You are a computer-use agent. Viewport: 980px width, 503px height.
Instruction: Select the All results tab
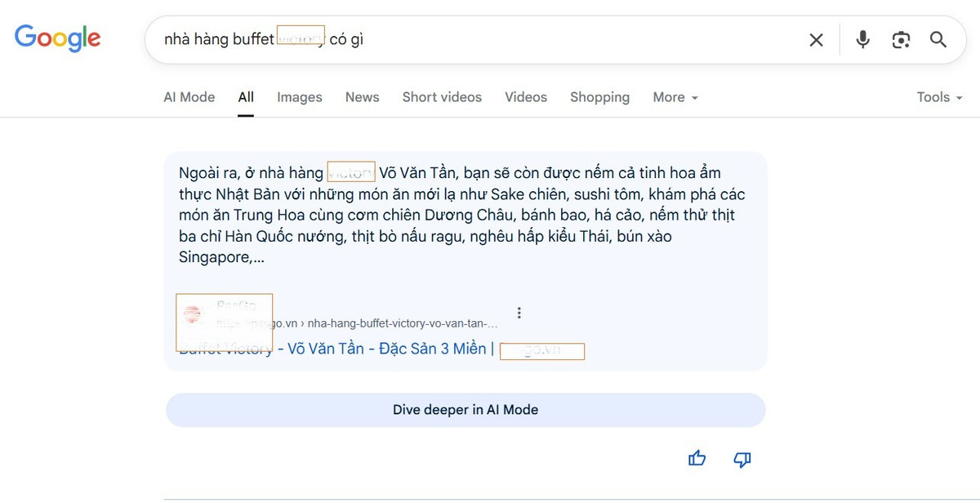(x=246, y=97)
